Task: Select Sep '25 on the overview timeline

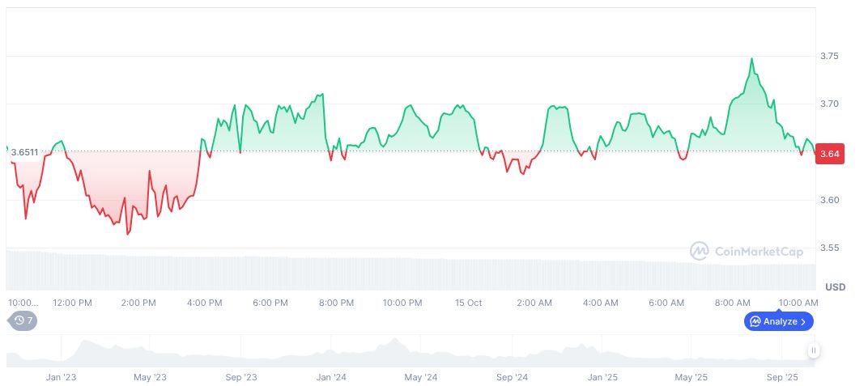Action: tap(781, 377)
